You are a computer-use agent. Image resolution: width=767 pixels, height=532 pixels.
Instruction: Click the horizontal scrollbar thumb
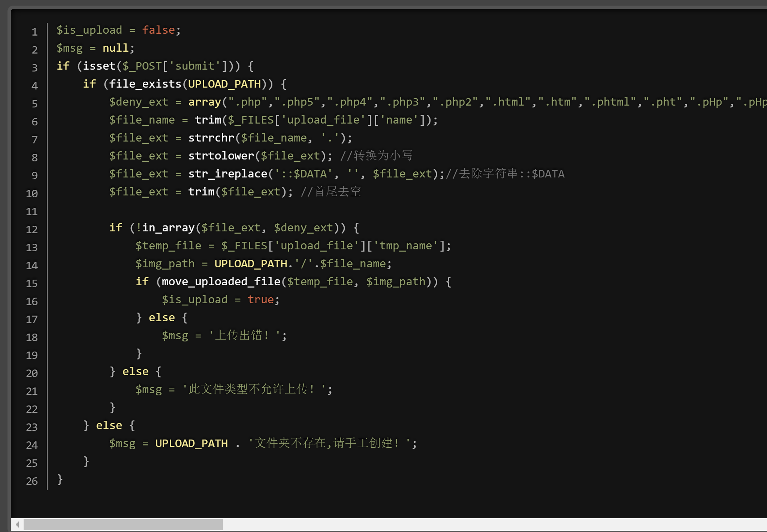[x=123, y=524]
